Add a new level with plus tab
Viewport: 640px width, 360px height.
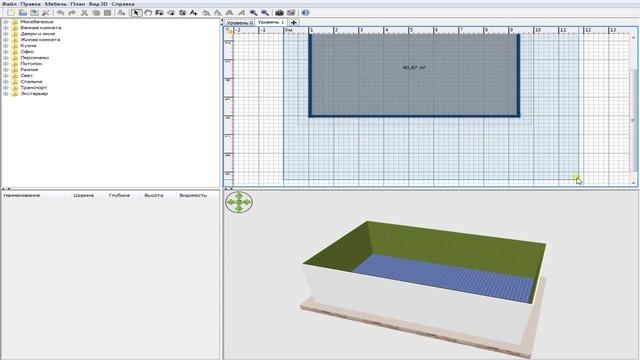(293, 22)
